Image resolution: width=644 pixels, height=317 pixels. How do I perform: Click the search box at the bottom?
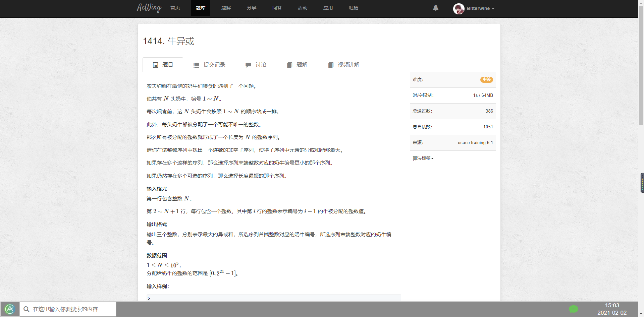point(68,309)
